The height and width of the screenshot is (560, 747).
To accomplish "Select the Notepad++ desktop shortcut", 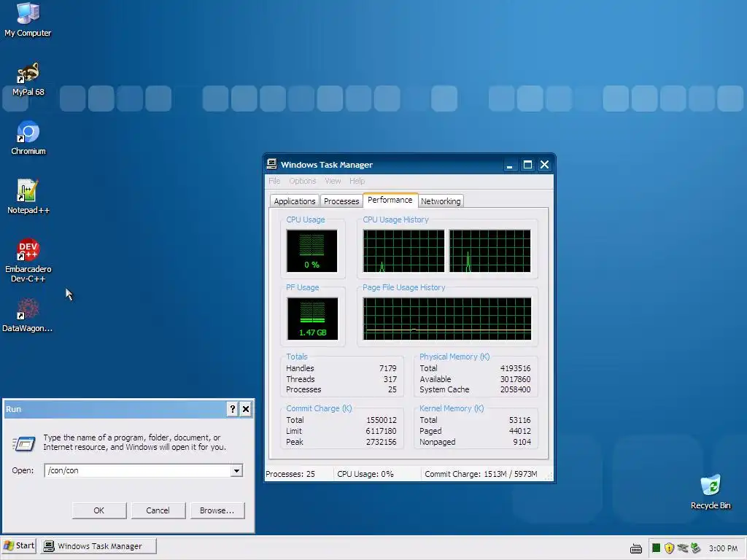I will tap(28, 197).
